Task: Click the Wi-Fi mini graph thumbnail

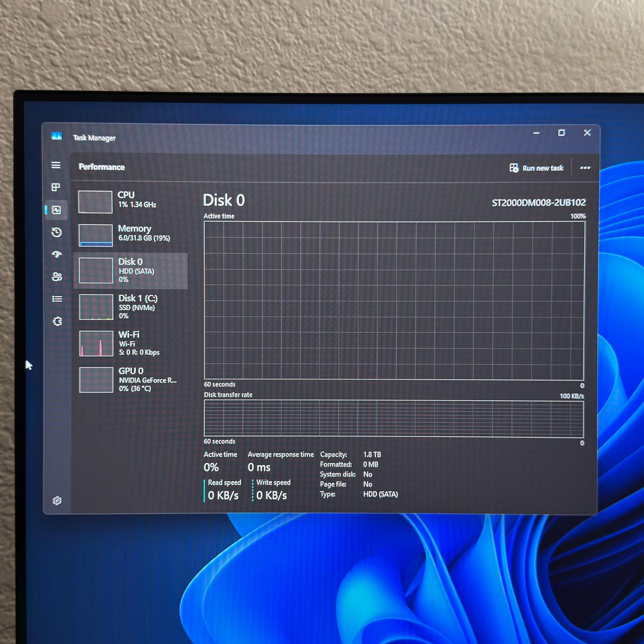Action: [96, 343]
